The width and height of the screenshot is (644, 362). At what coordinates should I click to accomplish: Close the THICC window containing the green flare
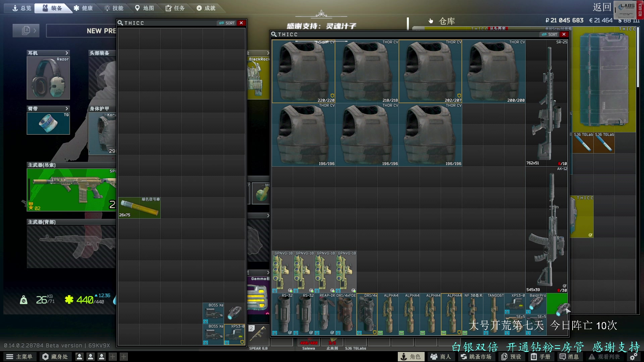tap(241, 23)
